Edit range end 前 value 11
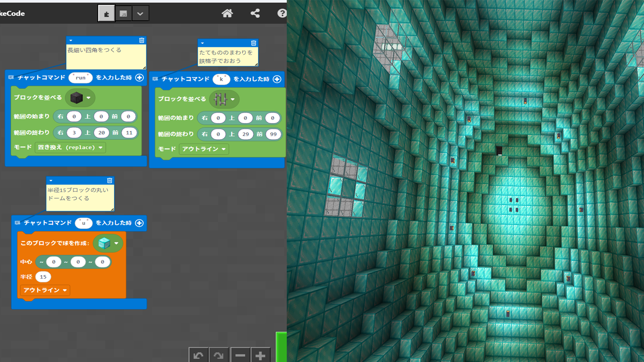 (129, 133)
